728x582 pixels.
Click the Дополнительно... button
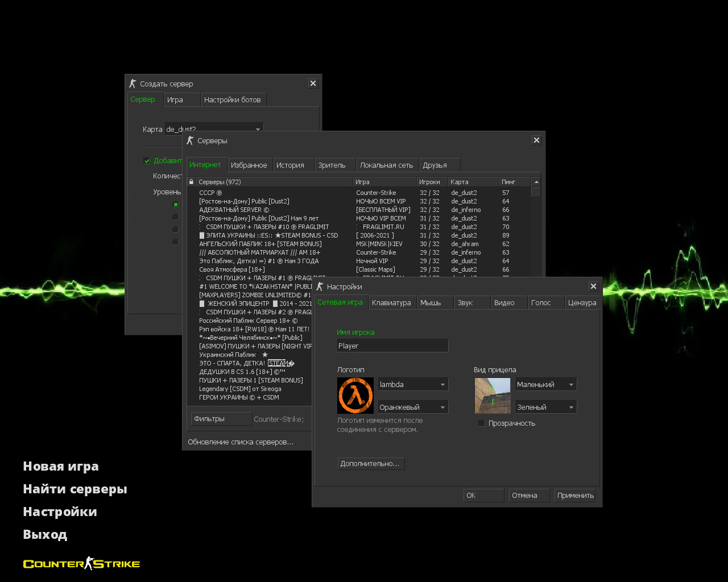(x=370, y=464)
